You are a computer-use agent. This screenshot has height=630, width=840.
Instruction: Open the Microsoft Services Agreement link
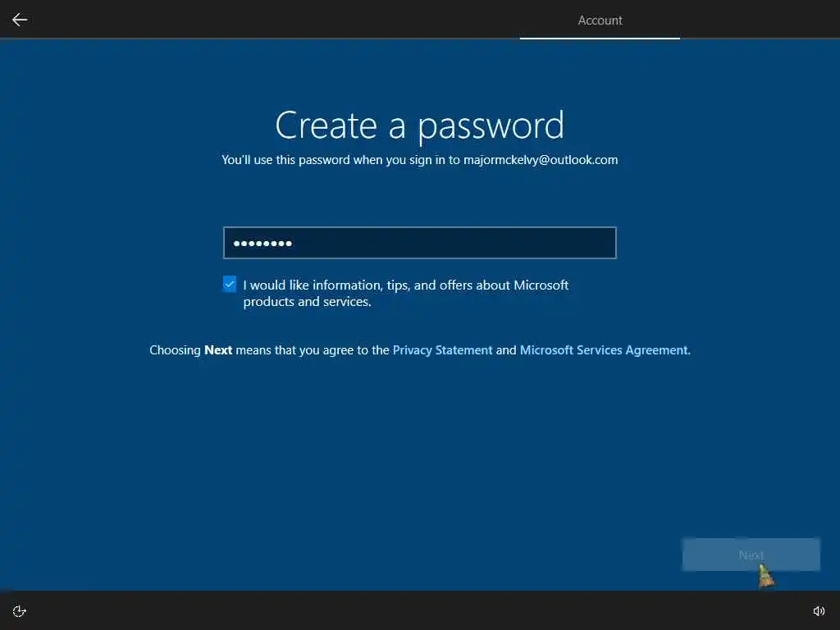point(605,349)
